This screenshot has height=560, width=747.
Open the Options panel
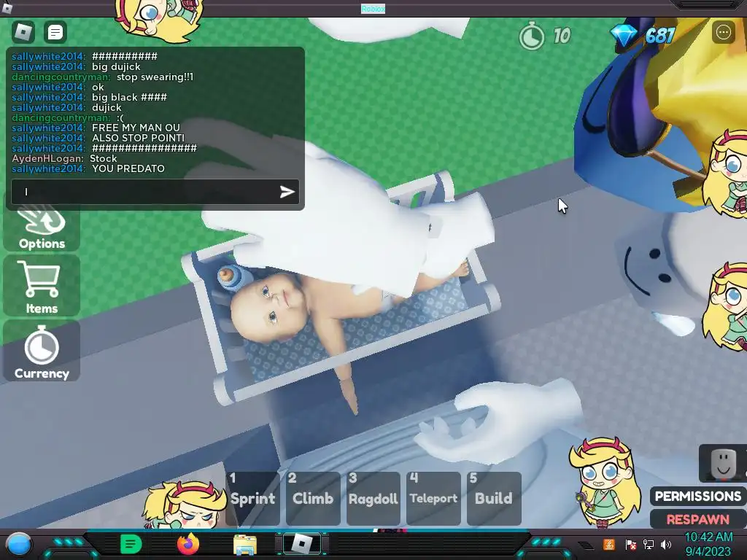tap(42, 227)
